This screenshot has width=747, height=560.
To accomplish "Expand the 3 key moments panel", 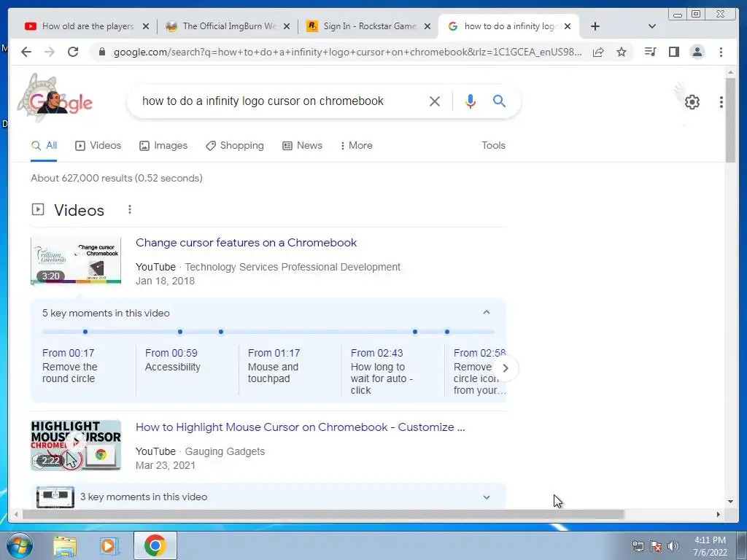I will 487,497.
